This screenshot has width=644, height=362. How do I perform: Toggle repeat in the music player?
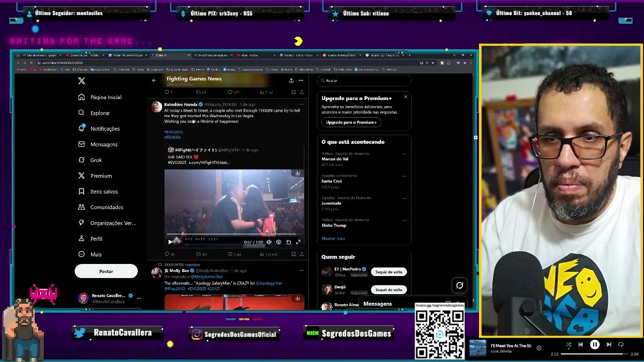tap(621, 345)
